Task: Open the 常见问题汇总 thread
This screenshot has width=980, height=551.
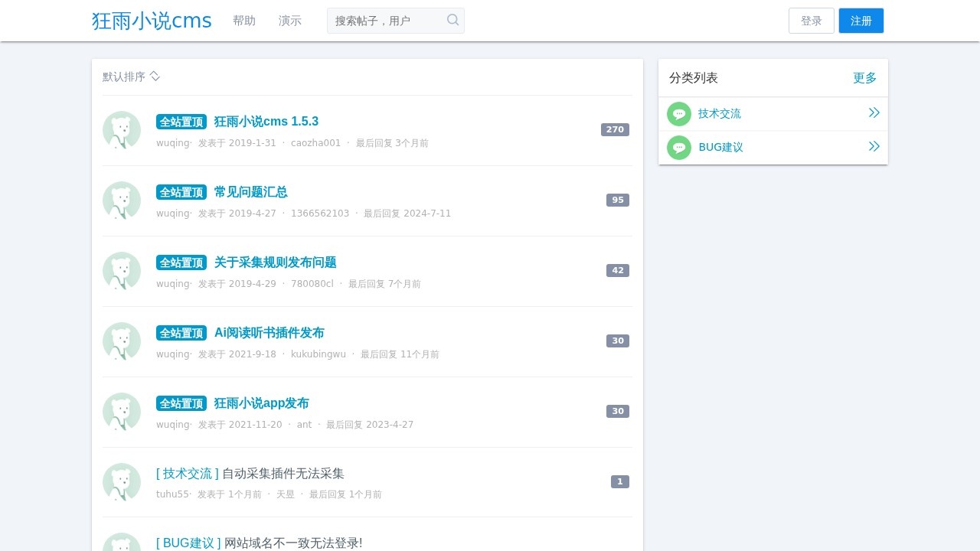Action: coord(250,192)
